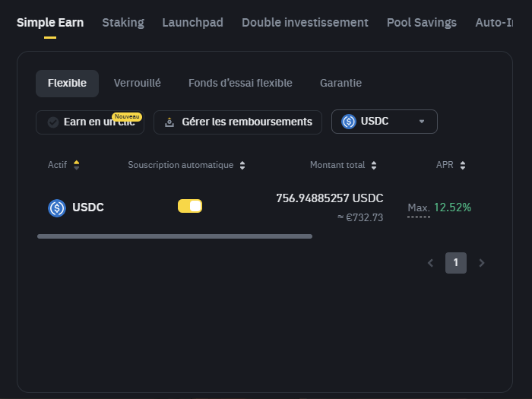Sort by Souscription automatique column arrows

coord(242,165)
